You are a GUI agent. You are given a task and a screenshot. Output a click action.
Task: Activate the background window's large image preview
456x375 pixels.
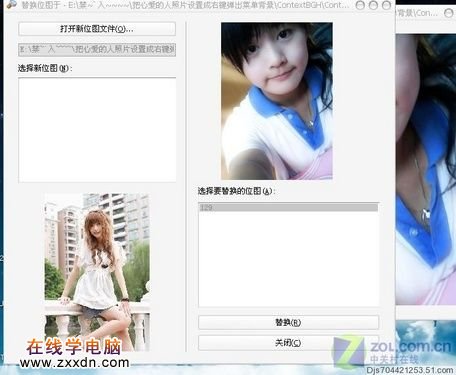pyautogui.click(x=426, y=169)
